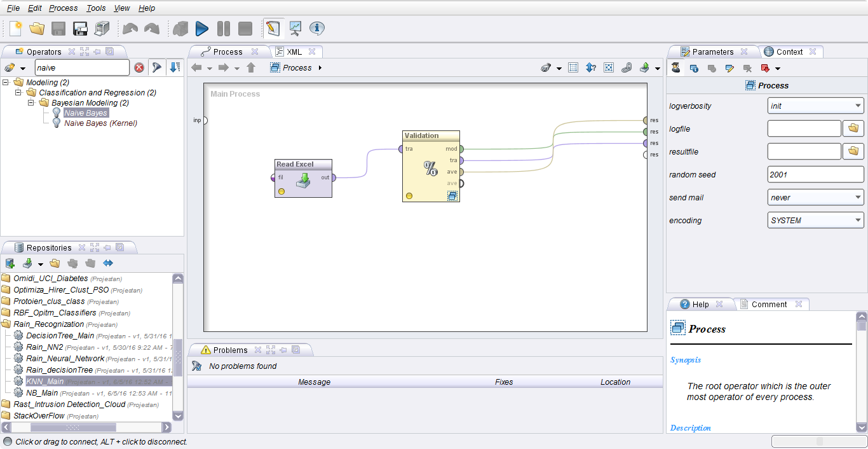Browse for a logfile with folder button
Image resolution: width=868 pixels, height=449 pixels.
coord(853,129)
